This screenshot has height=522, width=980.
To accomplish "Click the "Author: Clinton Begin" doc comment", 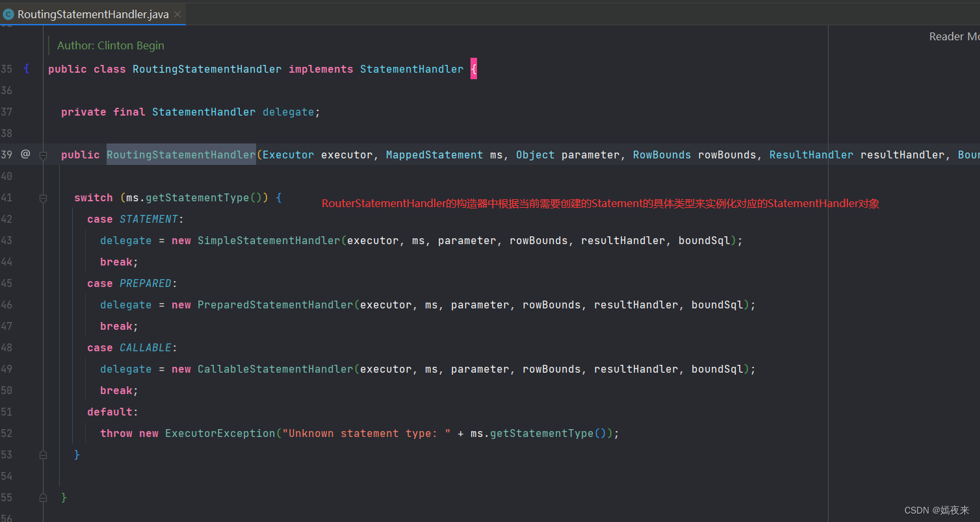I will click(110, 45).
